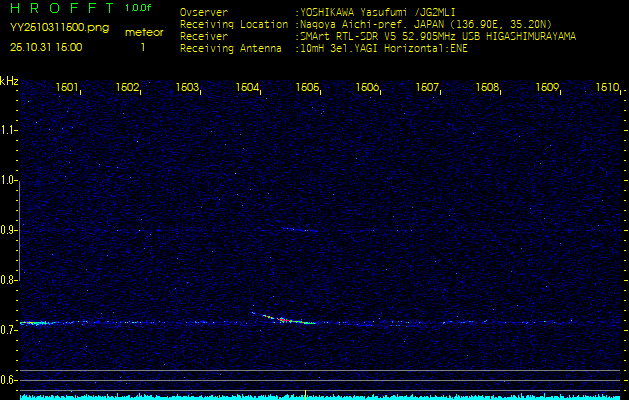Click the 1601 time marker
The image size is (629, 400).
pos(67,88)
